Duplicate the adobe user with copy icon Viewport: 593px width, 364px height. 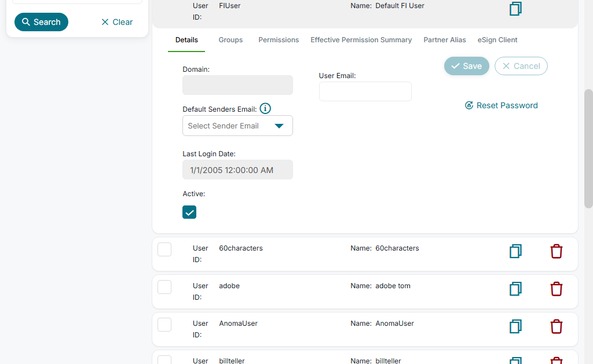pyautogui.click(x=515, y=289)
